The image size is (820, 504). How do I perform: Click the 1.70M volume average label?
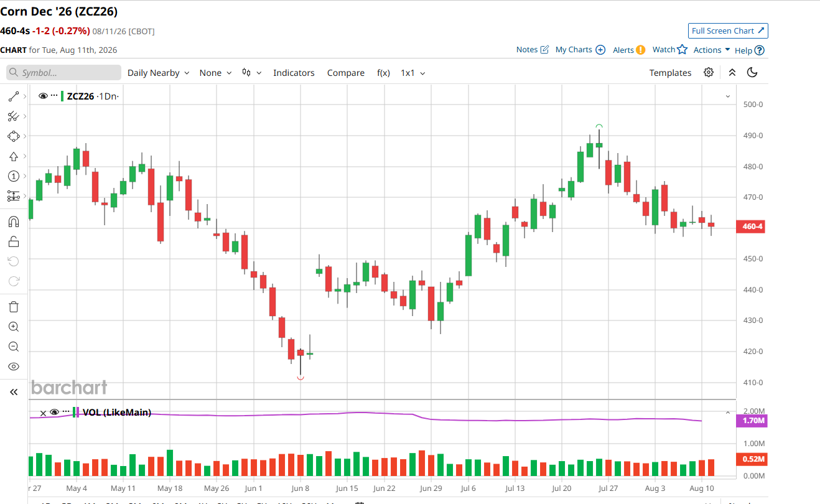pyautogui.click(x=752, y=421)
